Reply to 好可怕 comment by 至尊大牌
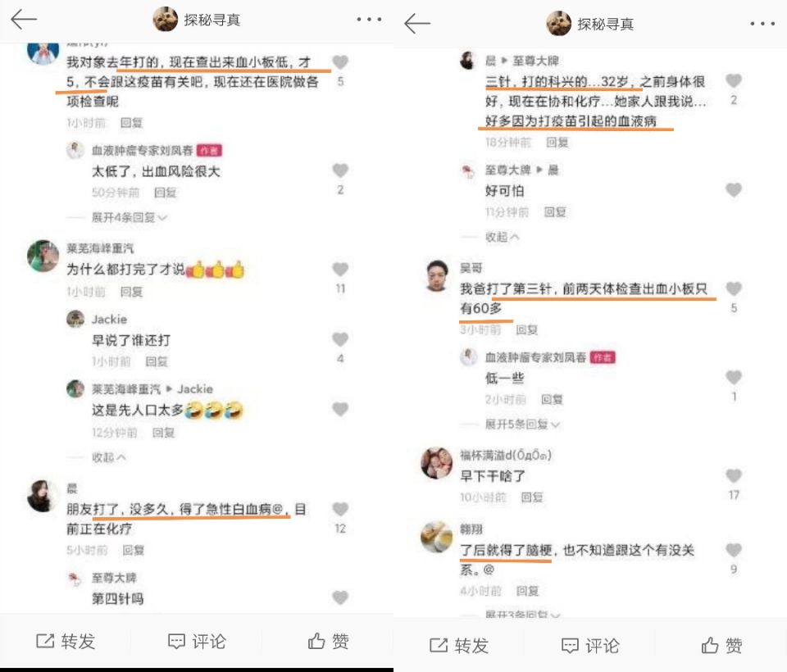 coord(555,211)
